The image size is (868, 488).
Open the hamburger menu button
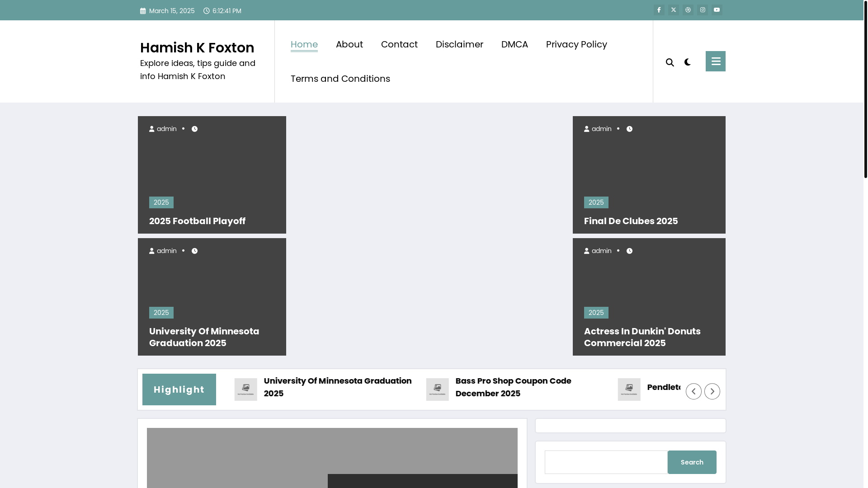tap(716, 61)
